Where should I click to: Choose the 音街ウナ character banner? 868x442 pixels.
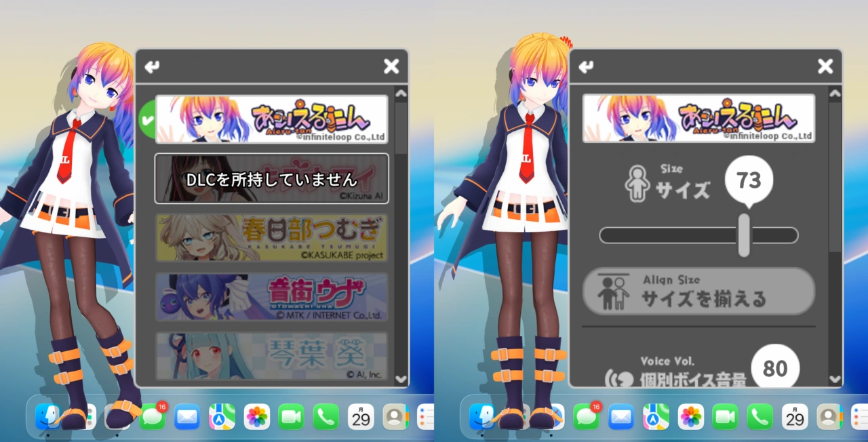tap(272, 297)
